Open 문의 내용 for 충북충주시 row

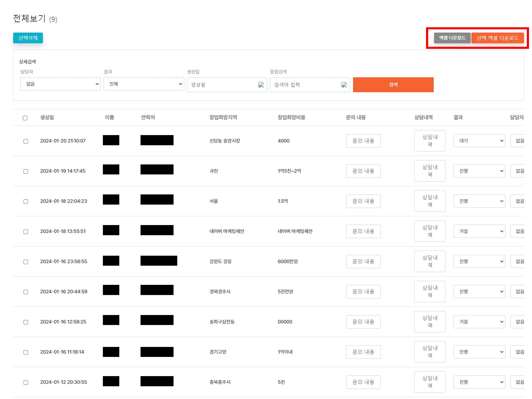tap(363, 382)
